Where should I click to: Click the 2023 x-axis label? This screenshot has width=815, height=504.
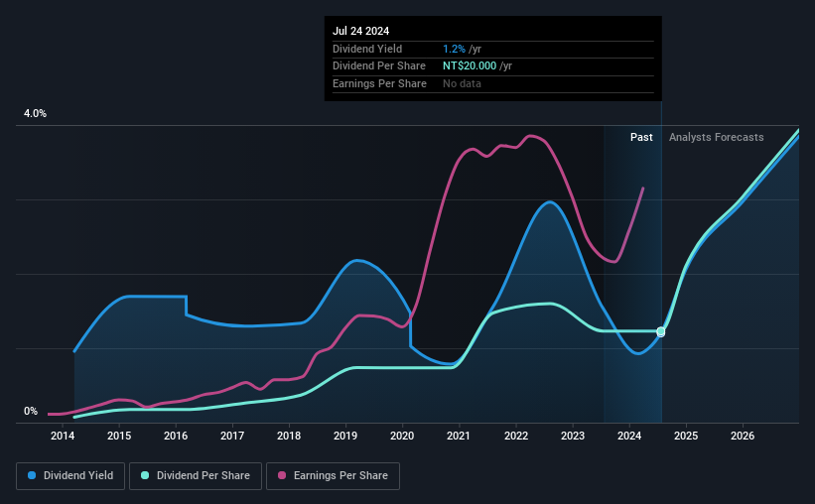point(573,436)
